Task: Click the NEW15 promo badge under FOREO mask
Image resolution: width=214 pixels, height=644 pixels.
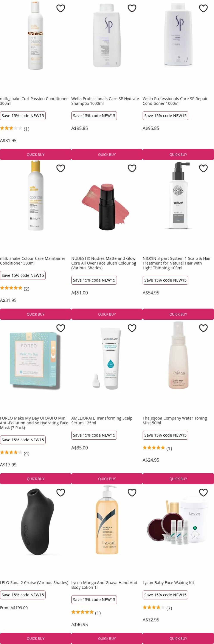Action: pyautogui.click(x=23, y=440)
